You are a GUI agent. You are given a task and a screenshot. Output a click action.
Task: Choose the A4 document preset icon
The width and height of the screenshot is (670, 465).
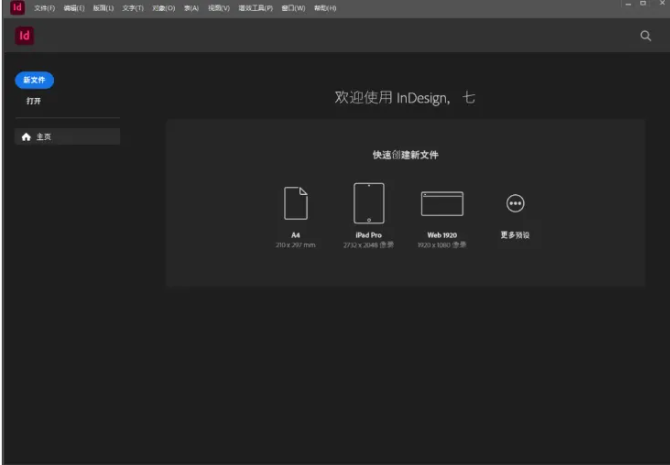coord(296,203)
